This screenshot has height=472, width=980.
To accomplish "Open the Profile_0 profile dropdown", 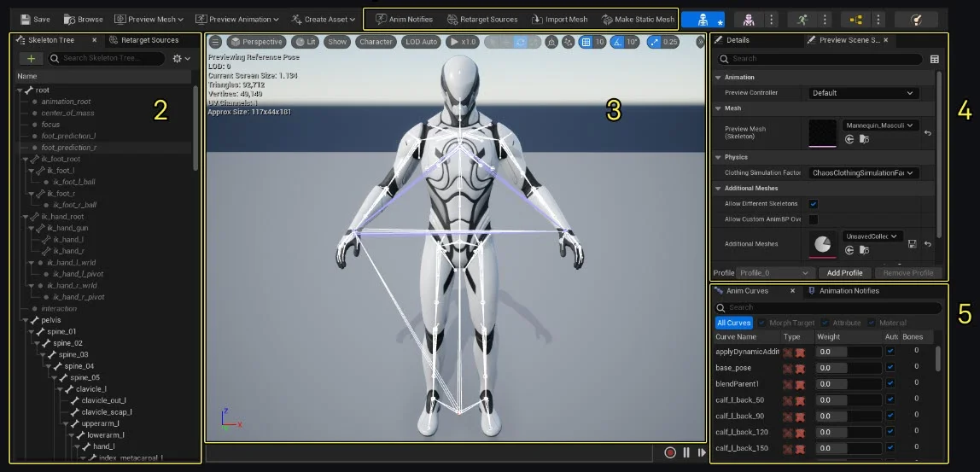I will tap(773, 273).
